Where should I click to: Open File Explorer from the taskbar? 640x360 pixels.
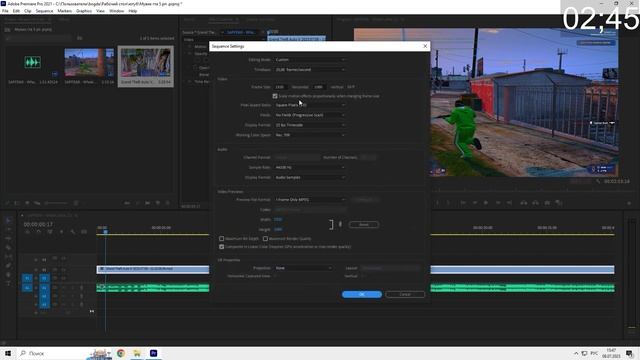137,353
